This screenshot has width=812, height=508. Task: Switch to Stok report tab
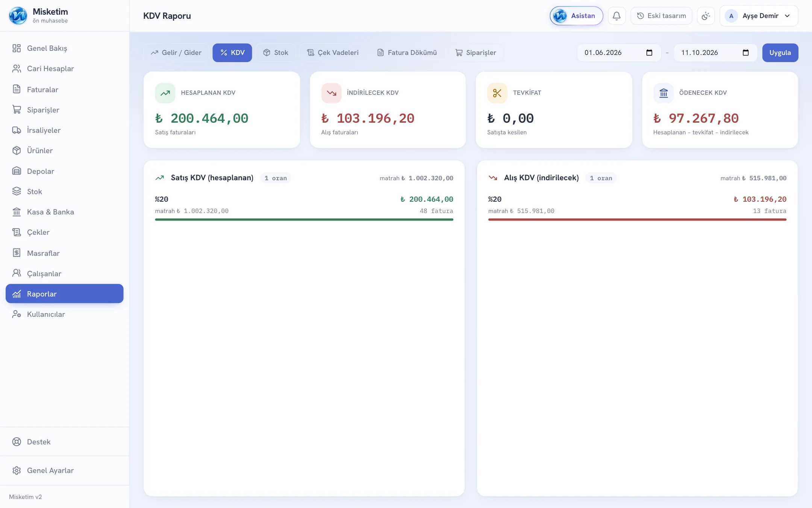[276, 53]
